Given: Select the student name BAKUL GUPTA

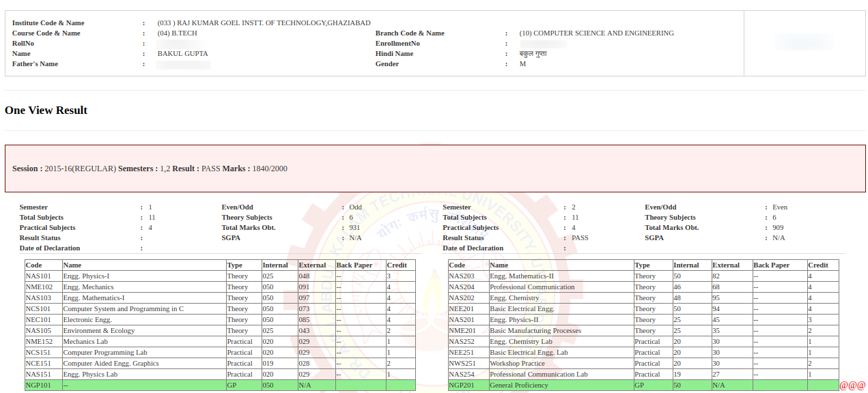Looking at the screenshot, I should pyautogui.click(x=182, y=54).
